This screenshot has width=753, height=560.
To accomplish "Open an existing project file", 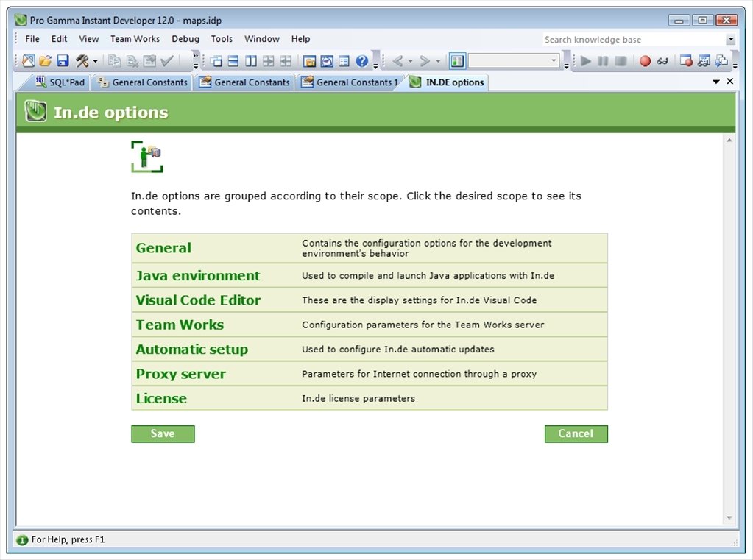I will pyautogui.click(x=46, y=60).
